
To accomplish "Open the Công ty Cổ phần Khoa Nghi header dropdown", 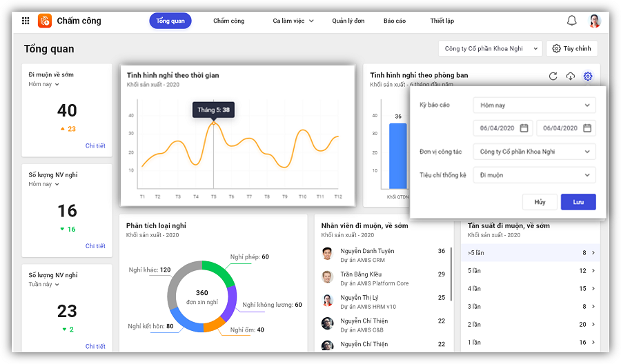I will 491,48.
